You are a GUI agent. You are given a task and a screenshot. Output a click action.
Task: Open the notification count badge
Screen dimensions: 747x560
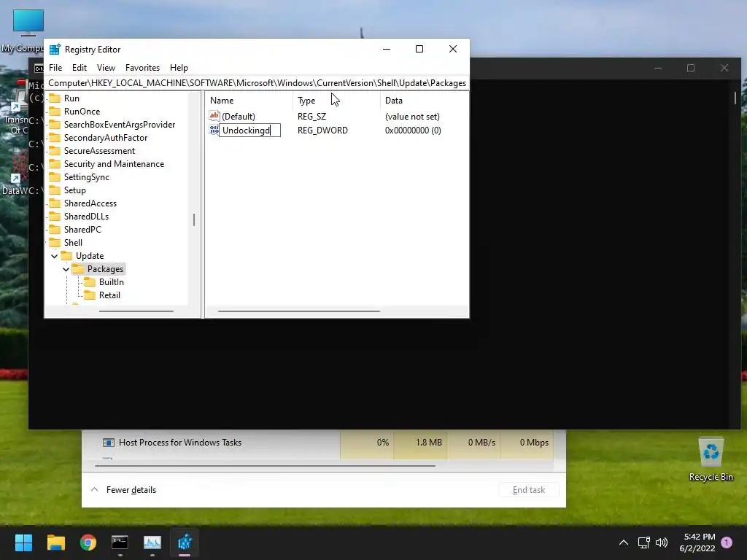tap(727, 542)
